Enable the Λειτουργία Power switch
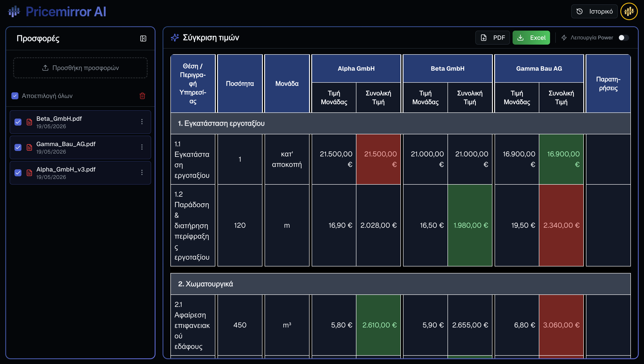Image resolution: width=644 pixels, height=364 pixels. (x=623, y=37)
